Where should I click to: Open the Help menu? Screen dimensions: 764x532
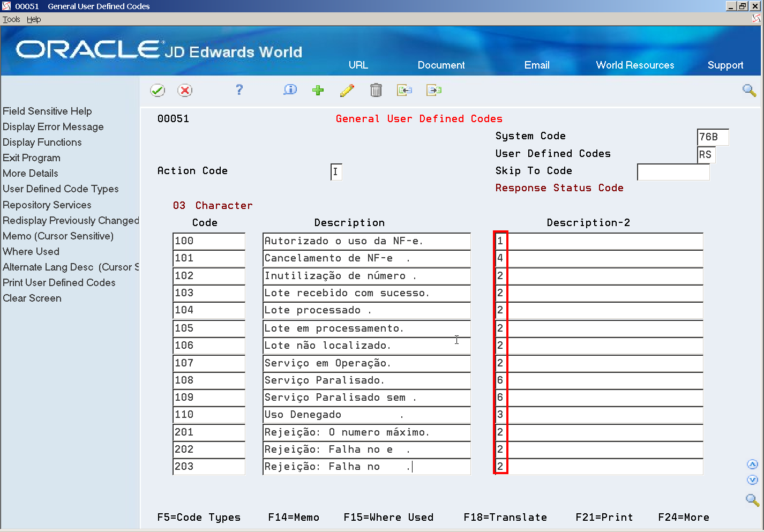coord(34,19)
